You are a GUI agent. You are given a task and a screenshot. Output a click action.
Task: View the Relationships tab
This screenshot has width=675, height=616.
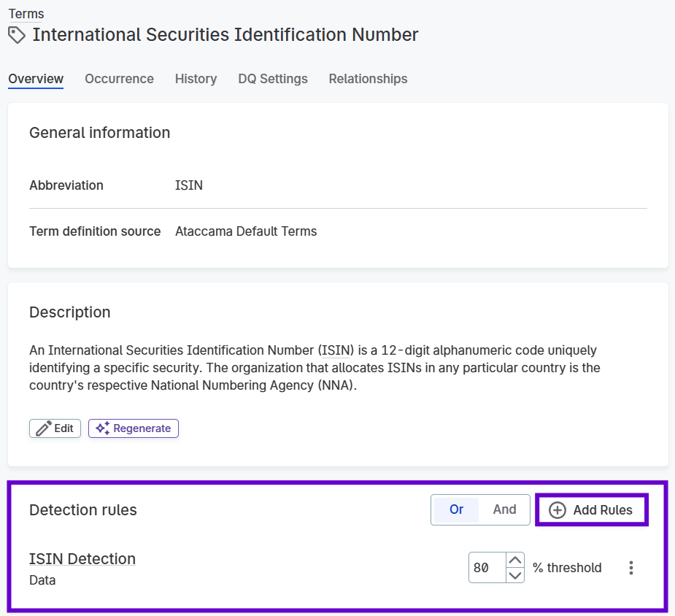point(368,79)
